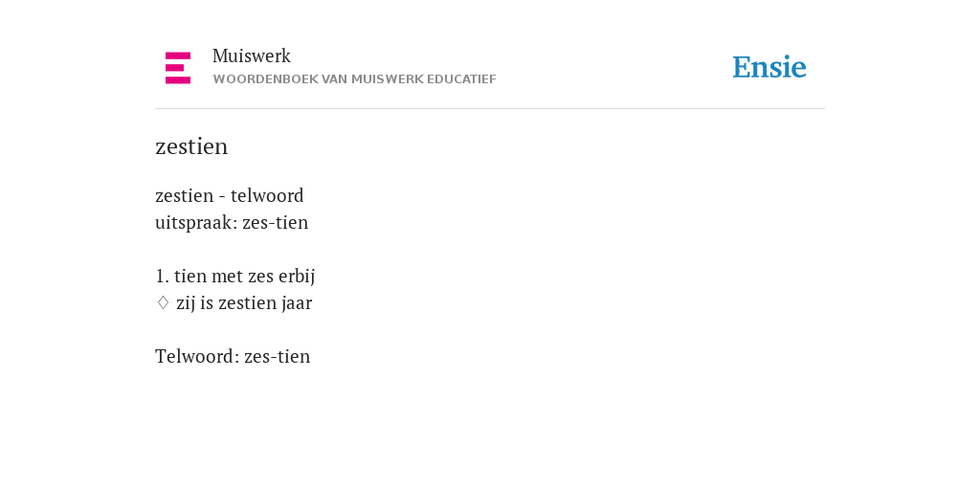Click the word 'telwoord' in first line
The width and height of the screenshot is (980, 490).
point(268,195)
